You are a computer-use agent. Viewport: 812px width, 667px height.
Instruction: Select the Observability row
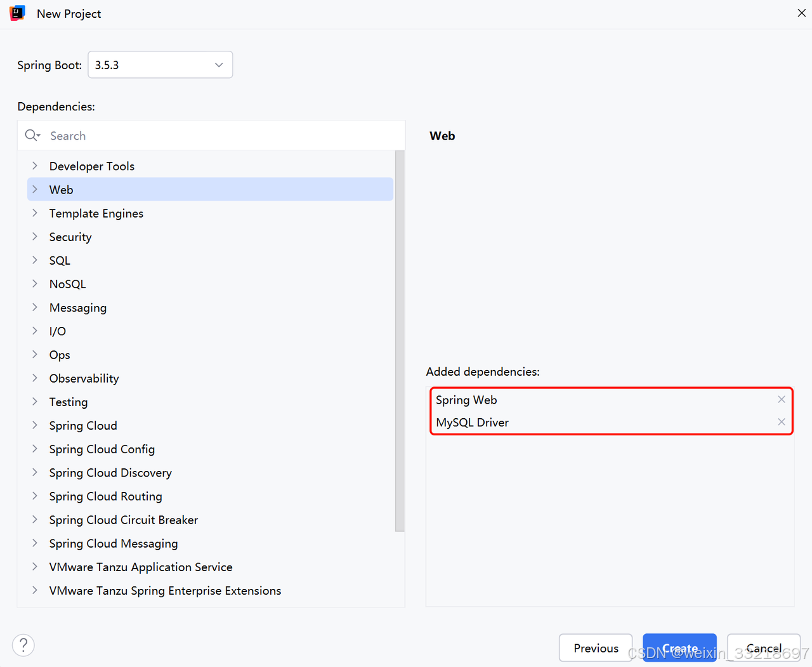210,378
